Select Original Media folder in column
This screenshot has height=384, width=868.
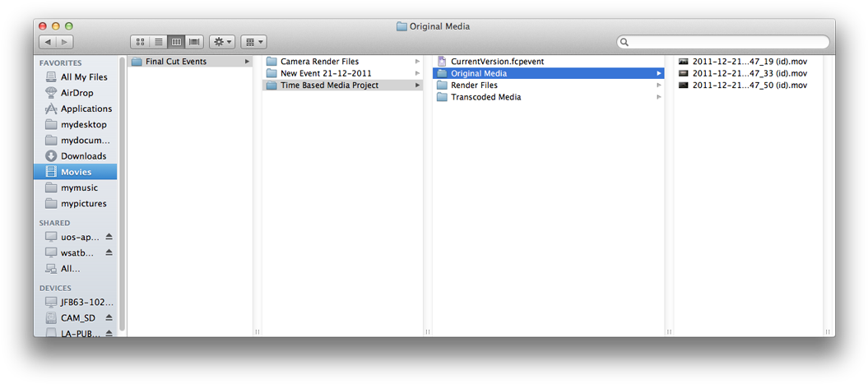pos(548,73)
